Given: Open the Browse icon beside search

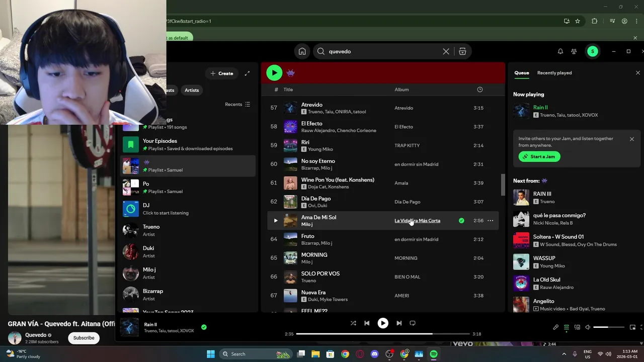Looking at the screenshot, I should click(x=462, y=51).
